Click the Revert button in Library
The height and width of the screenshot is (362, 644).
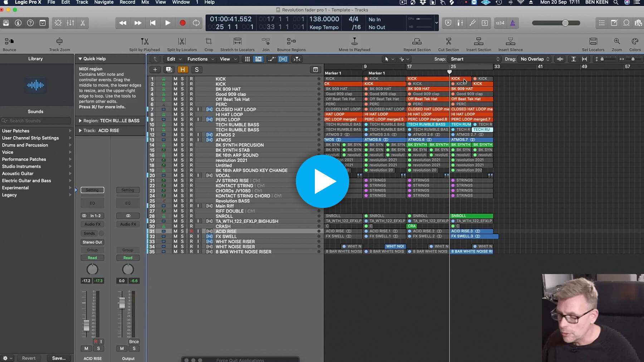(29, 358)
